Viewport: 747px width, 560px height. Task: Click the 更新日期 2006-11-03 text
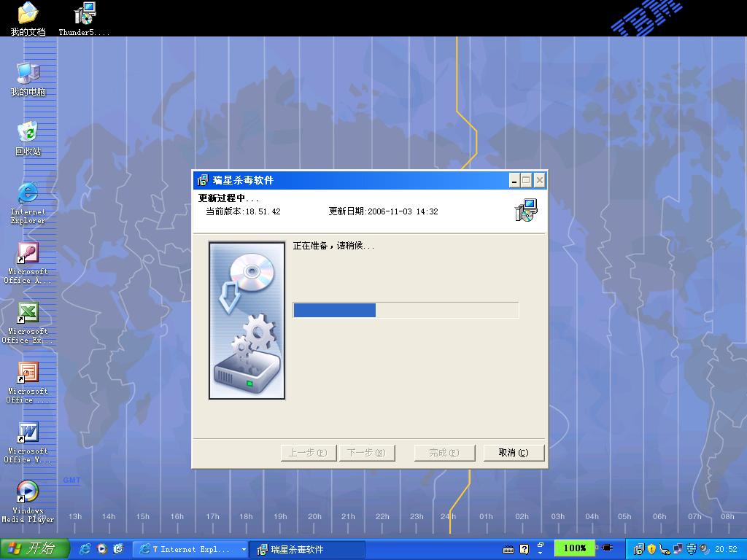(x=383, y=211)
